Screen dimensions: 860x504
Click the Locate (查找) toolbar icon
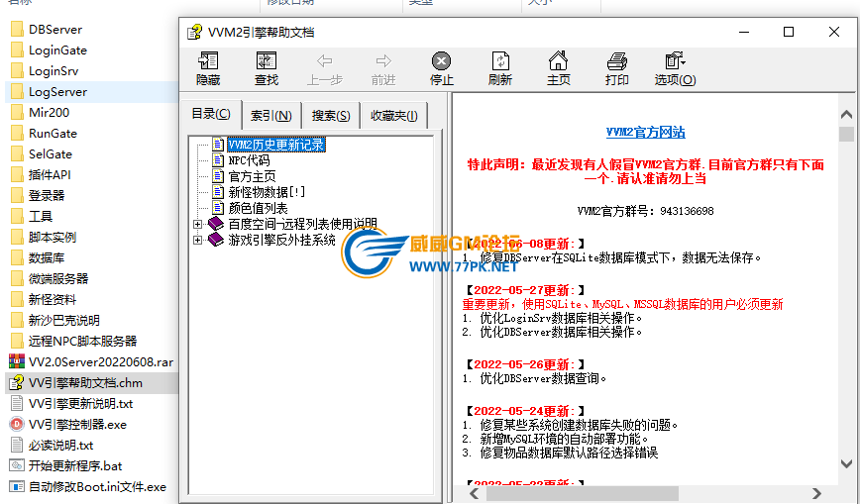(267, 68)
